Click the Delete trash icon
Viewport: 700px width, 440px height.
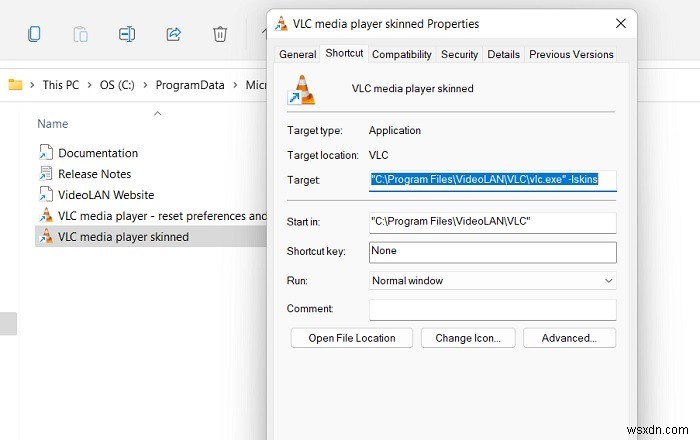220,34
